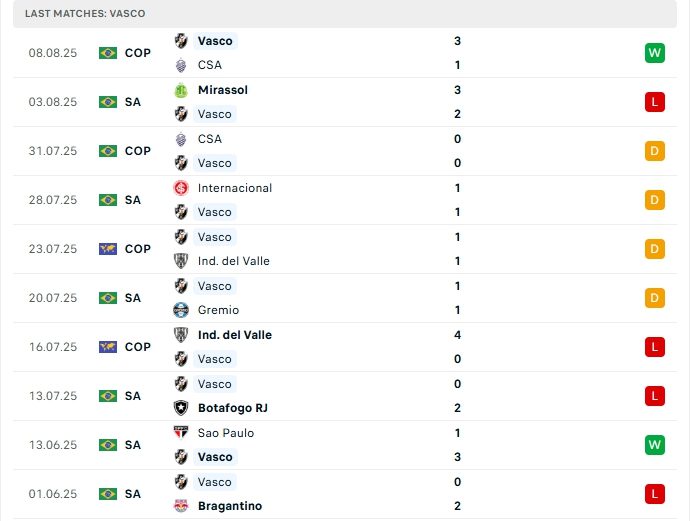Screen dimensions: 690x521
Task: Select the 01.06.25 match date
Action: pos(53,494)
